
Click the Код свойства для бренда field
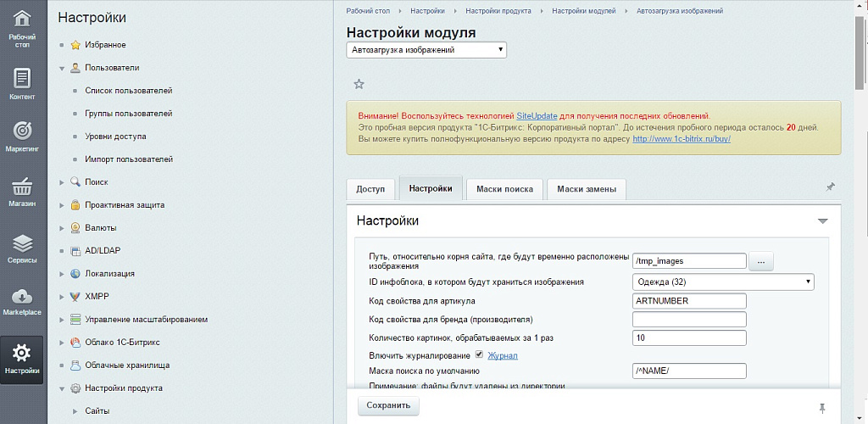(x=689, y=319)
